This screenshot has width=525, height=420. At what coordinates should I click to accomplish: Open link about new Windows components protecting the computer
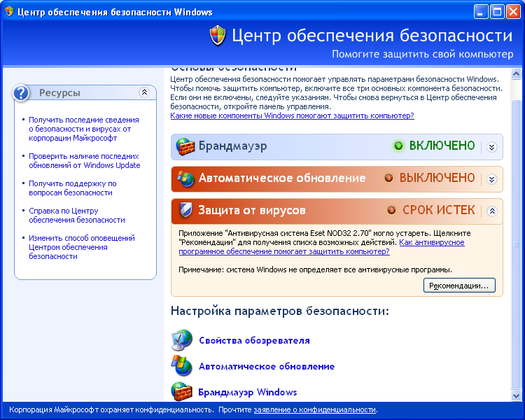293,116
